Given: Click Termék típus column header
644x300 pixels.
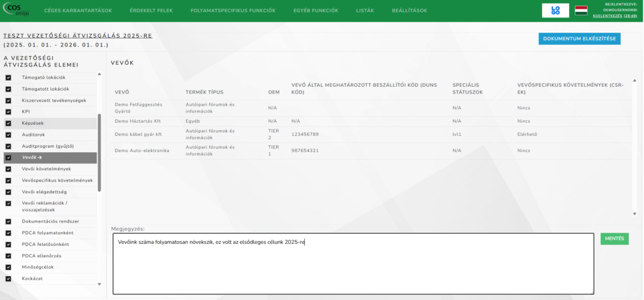Looking at the screenshot, I should [x=204, y=92].
